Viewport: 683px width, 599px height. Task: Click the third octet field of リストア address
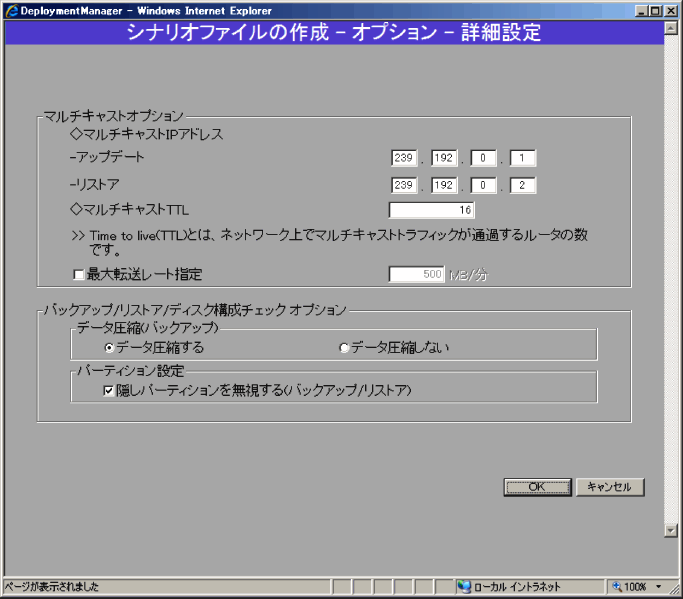[483, 185]
